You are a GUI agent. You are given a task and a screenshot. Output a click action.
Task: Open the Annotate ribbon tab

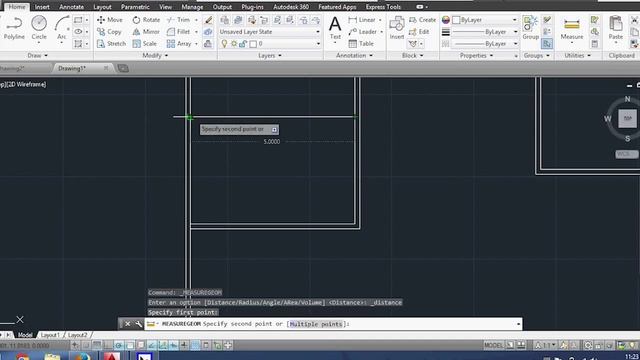(71, 7)
